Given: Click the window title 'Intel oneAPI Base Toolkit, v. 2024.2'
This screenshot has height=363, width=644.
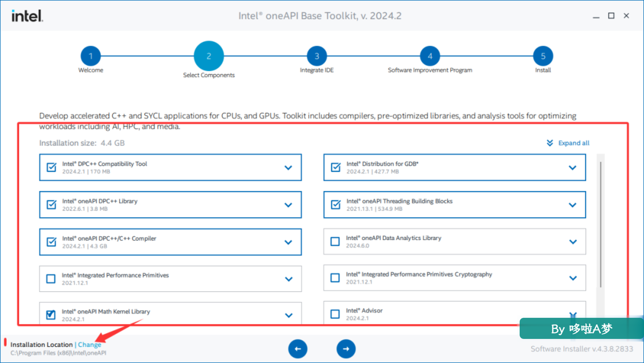Looking at the screenshot, I should 320,16.
